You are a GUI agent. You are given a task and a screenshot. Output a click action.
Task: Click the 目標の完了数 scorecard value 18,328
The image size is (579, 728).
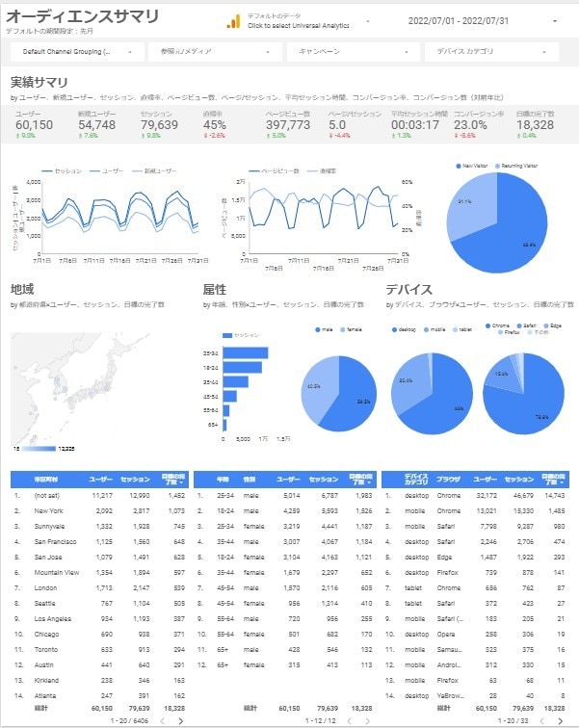[535, 125]
